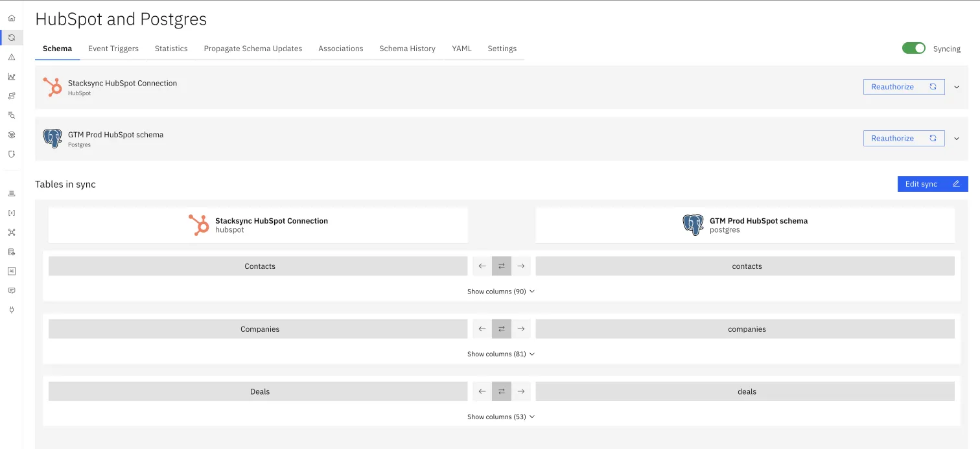Click the pencil icon on Edit sync
This screenshot has width=980, height=449.
pyautogui.click(x=956, y=184)
